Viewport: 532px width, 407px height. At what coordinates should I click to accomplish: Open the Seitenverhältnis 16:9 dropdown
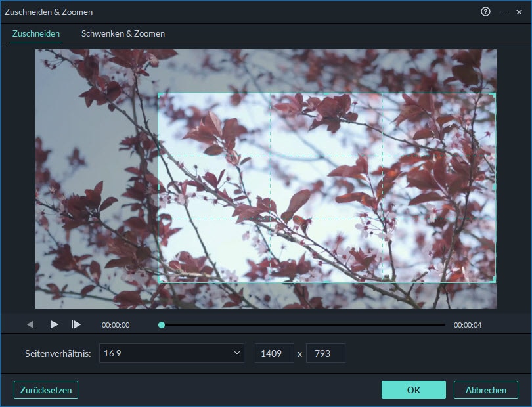(171, 353)
